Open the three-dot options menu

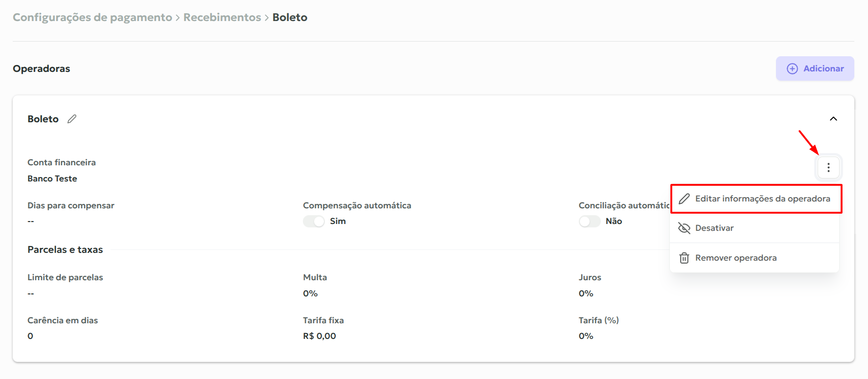pyautogui.click(x=828, y=168)
